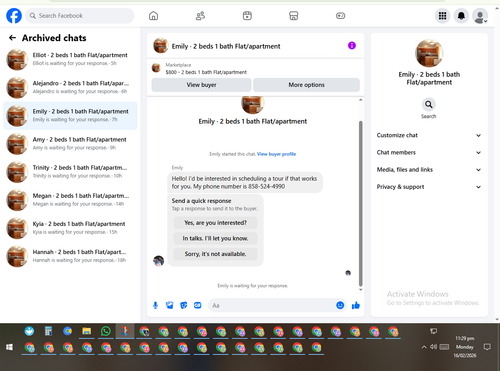Click the listing thumbnail in right panel
The width and height of the screenshot is (500, 371).
[429, 53]
